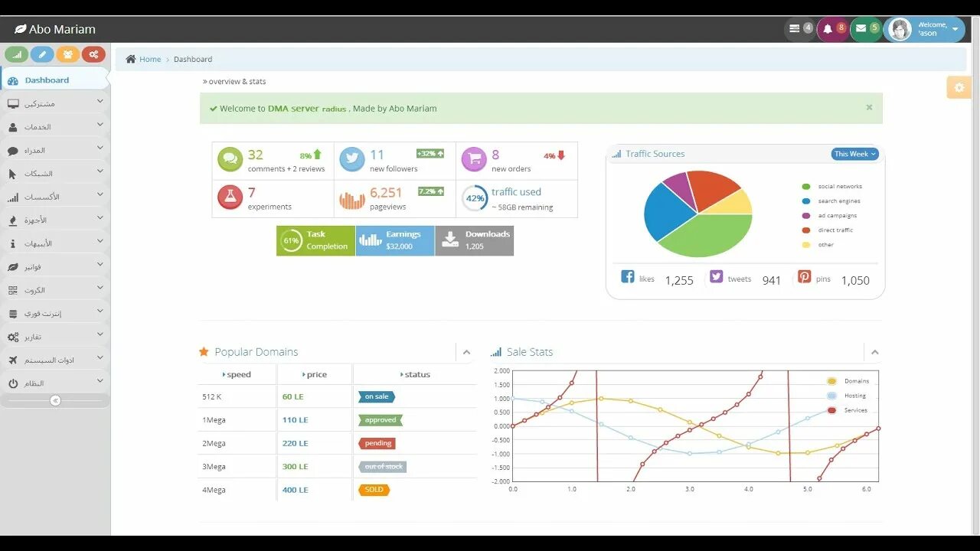Open the tasks icon with badge 4
The width and height of the screenshot is (980, 551).
800,29
